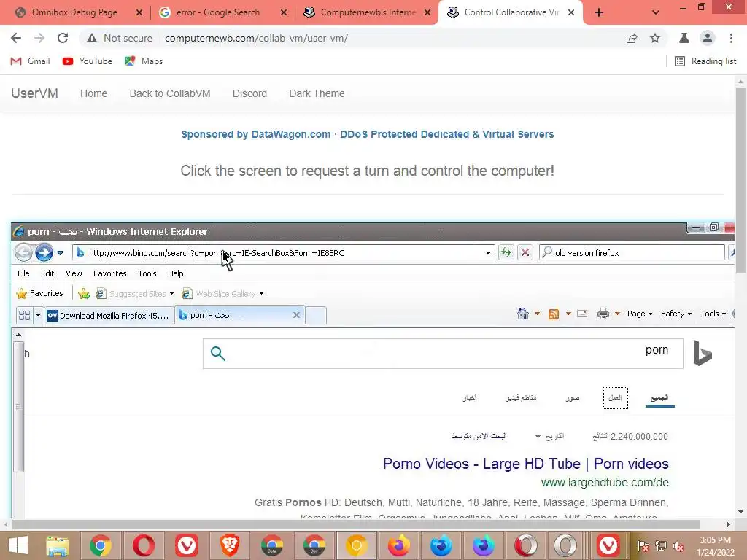
Task: Click IE Print icon
Action: click(x=603, y=314)
